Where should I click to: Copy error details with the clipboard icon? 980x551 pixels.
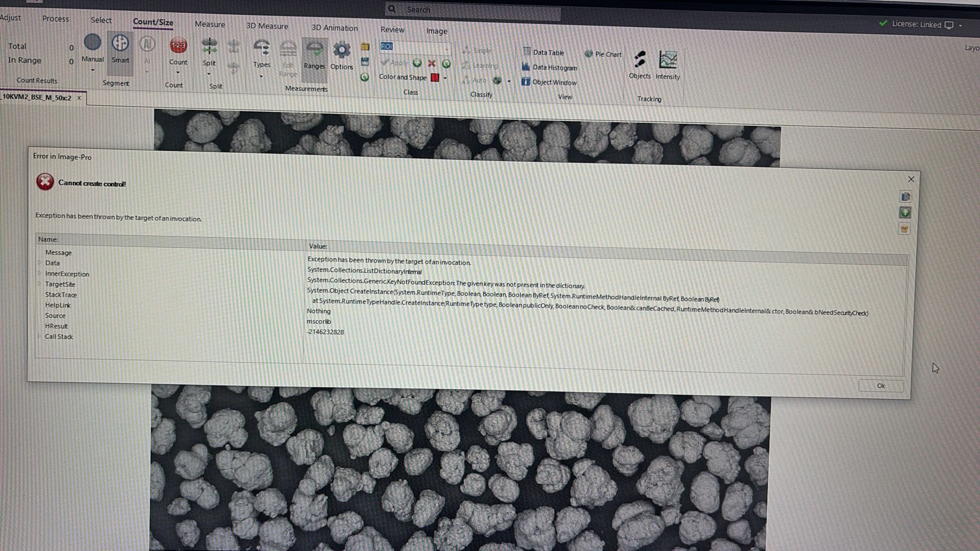coord(905,197)
